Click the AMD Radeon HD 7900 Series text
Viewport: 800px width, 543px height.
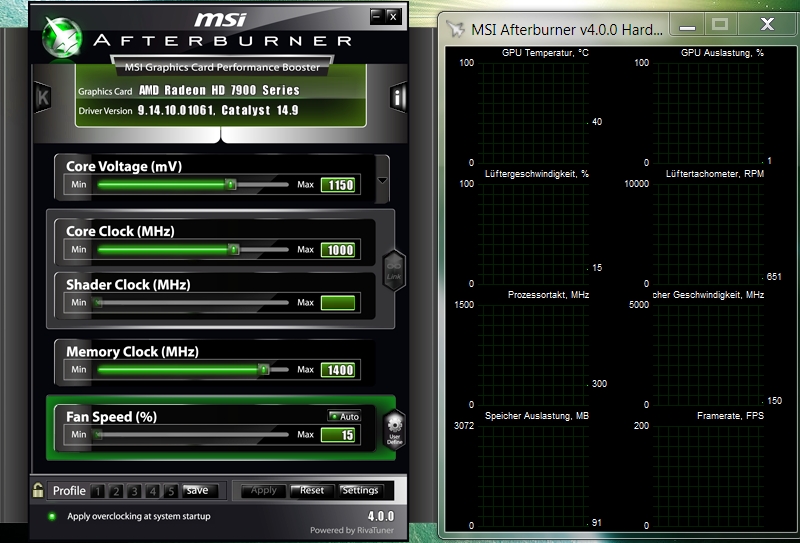point(219,90)
